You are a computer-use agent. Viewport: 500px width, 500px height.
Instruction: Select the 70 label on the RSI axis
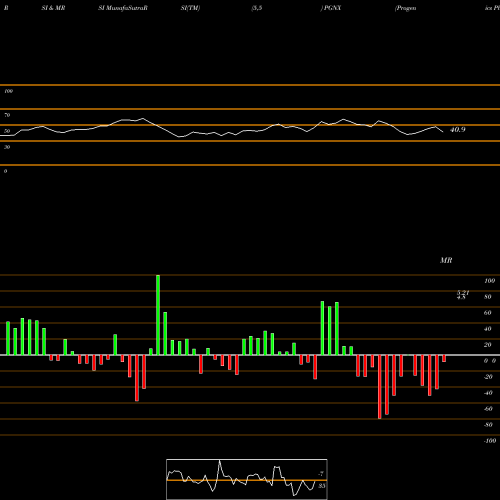[7, 115]
